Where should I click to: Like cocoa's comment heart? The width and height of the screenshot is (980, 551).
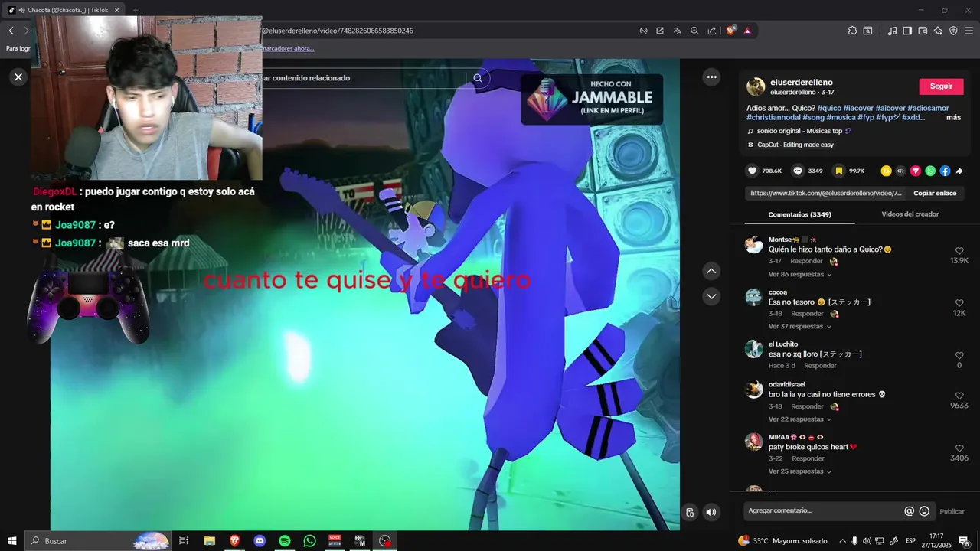959,303
